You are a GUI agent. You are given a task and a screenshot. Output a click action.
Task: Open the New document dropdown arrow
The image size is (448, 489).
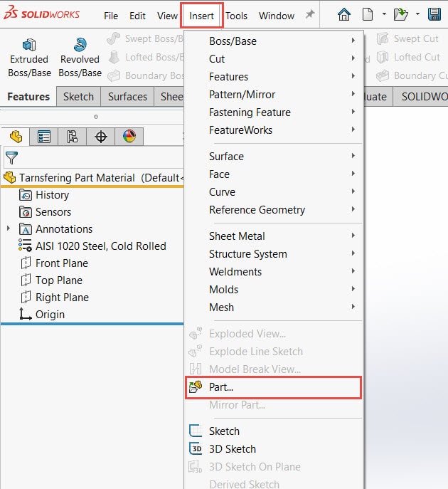point(384,14)
